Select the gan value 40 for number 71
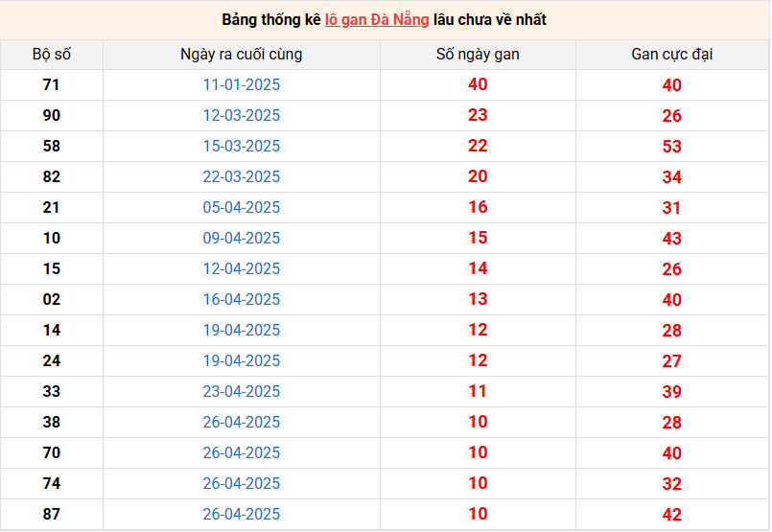 pos(478,84)
